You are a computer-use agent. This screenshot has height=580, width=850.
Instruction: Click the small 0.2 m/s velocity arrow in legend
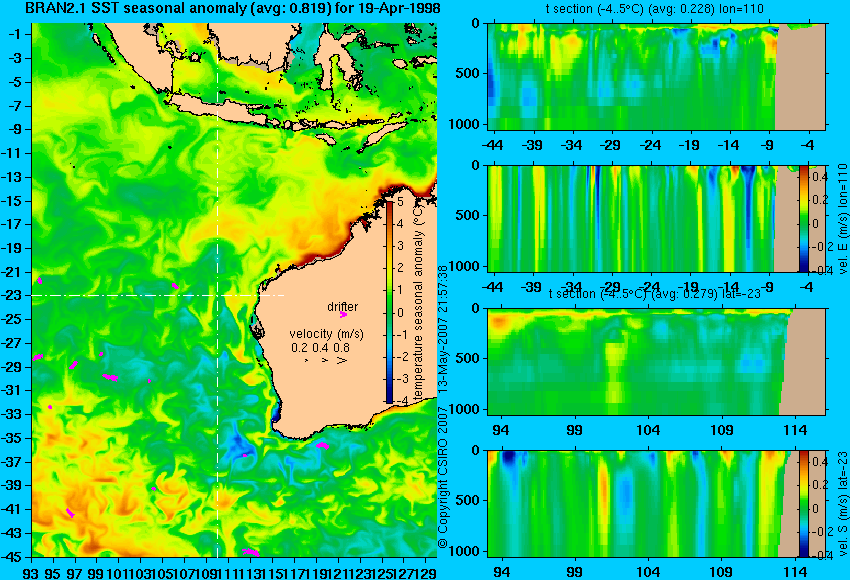306,360
